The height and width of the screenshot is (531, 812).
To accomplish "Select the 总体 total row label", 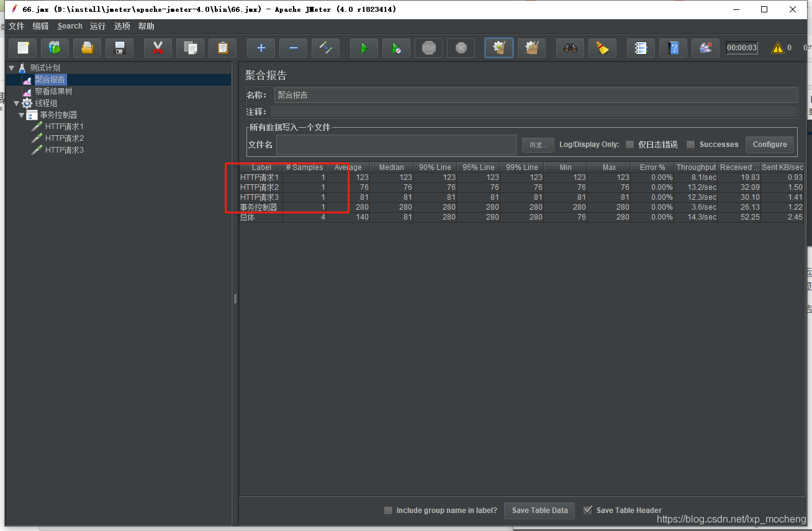I will (248, 217).
